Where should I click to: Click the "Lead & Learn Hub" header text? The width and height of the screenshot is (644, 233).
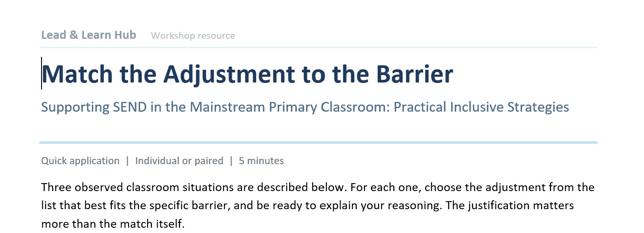point(89,35)
